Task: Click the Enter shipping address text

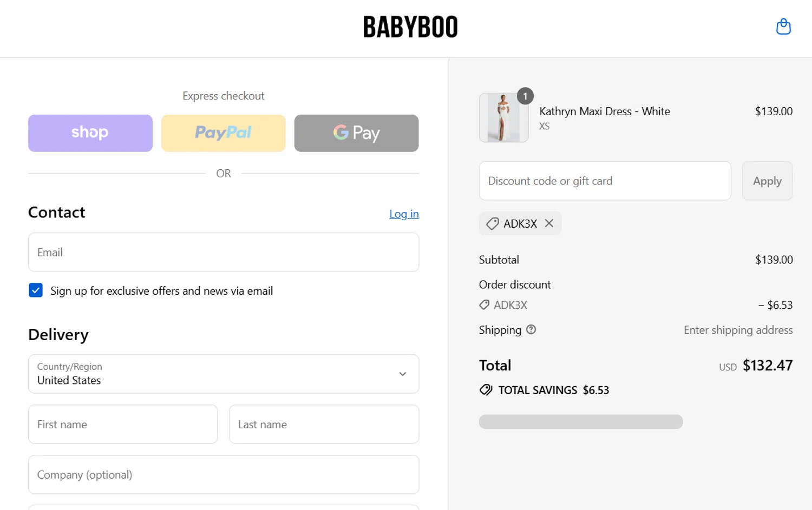Action: (738, 330)
